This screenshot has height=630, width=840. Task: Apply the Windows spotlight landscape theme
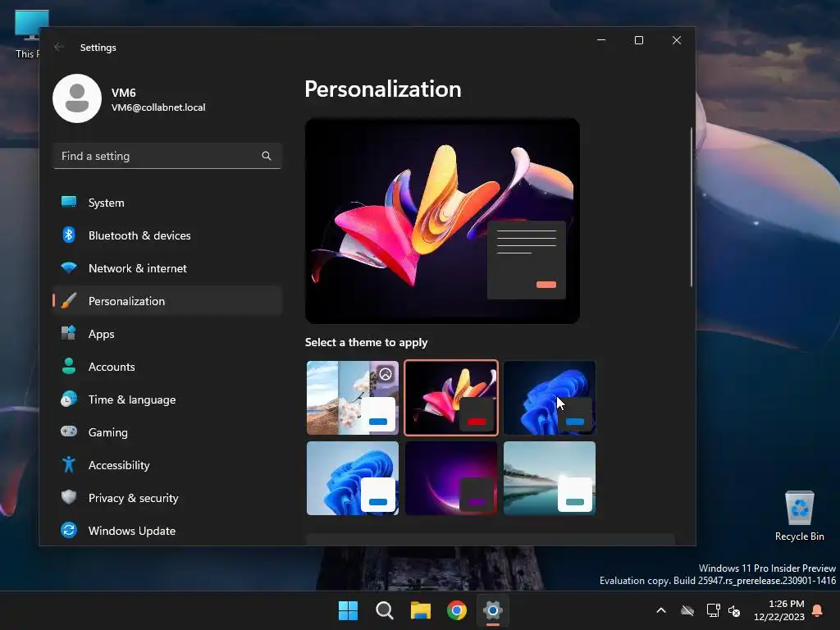353,398
